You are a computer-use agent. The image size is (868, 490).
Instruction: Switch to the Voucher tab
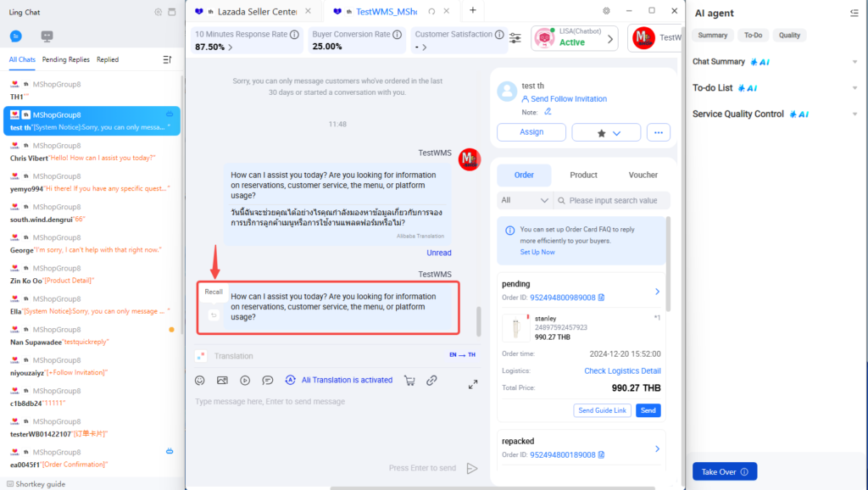coord(643,175)
